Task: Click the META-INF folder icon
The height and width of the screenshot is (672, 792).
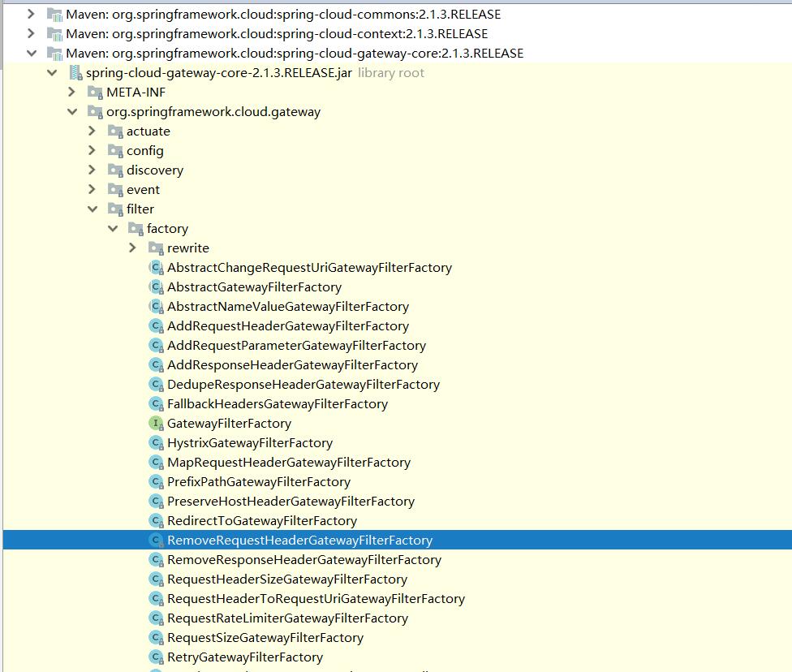Action: pyautogui.click(x=96, y=93)
